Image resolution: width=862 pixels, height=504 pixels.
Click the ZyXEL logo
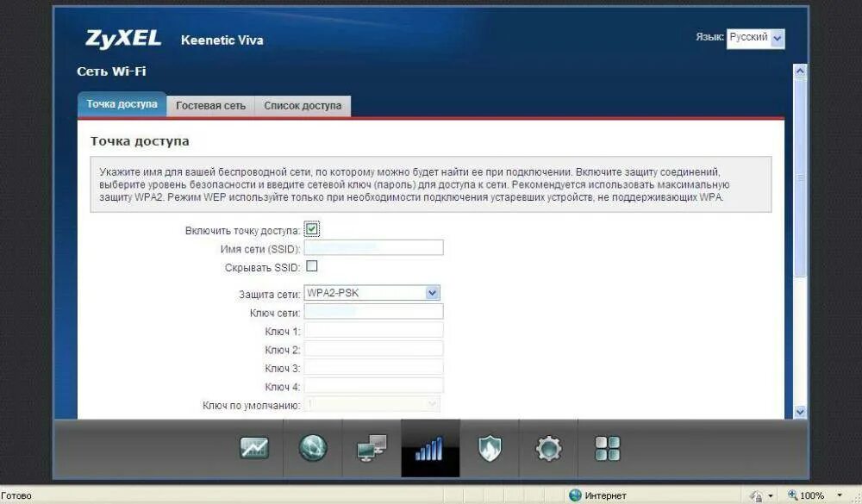click(x=123, y=39)
